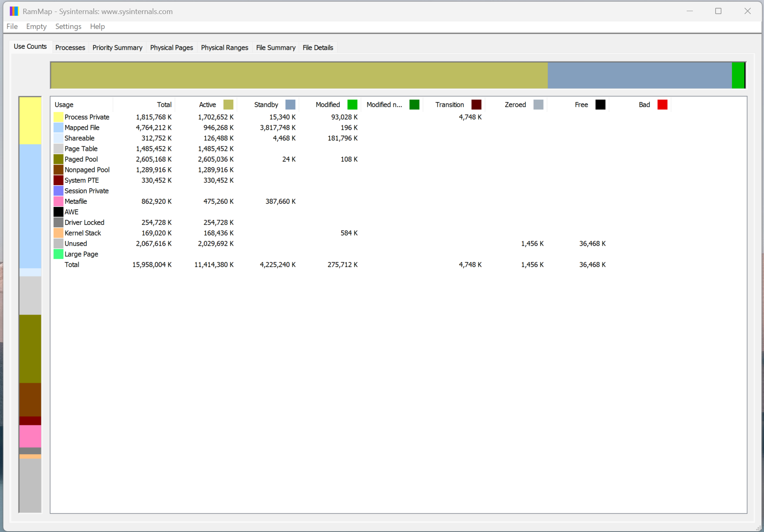
Task: Open the Settings menu
Action: [x=68, y=26]
